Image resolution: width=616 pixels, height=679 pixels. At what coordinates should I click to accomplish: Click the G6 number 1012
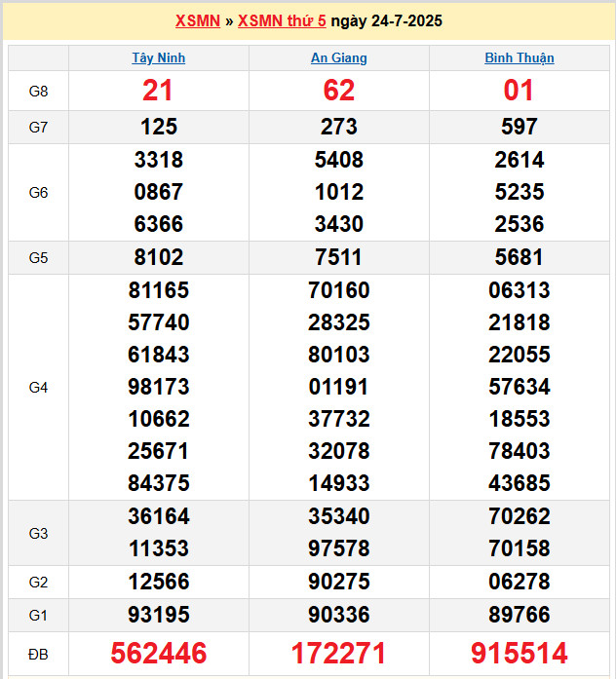coord(339,192)
